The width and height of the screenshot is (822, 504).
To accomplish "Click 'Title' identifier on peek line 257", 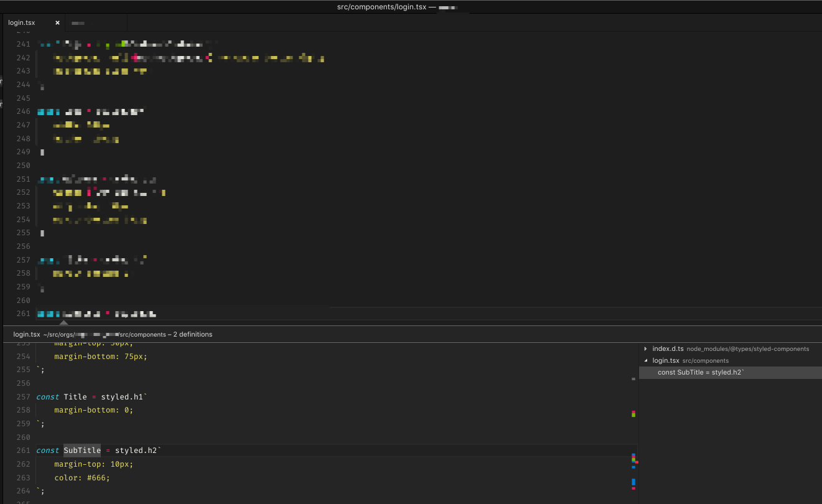I will [75, 397].
